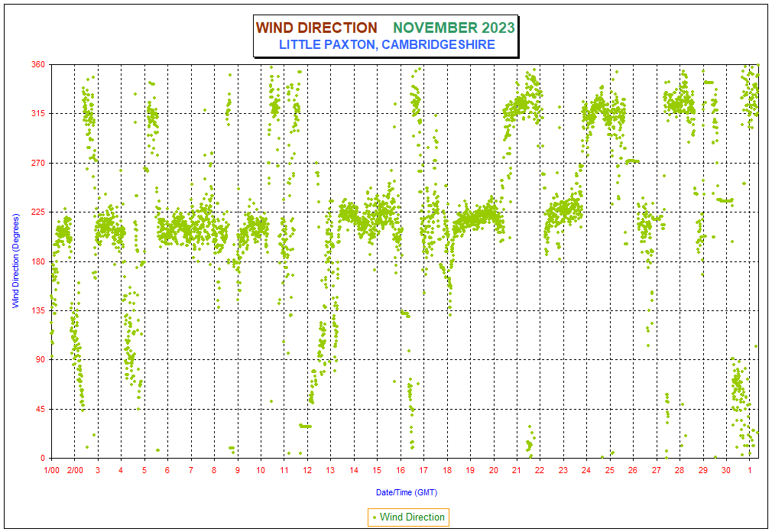Click date tick label 21

(517, 470)
